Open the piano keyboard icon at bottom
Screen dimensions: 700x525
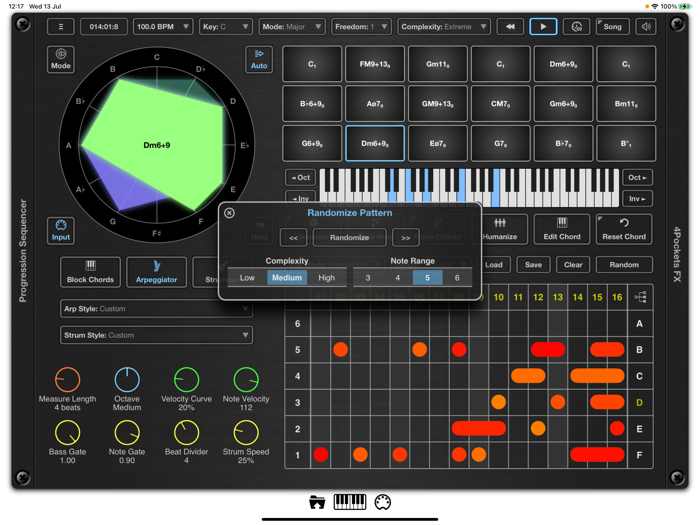(349, 502)
